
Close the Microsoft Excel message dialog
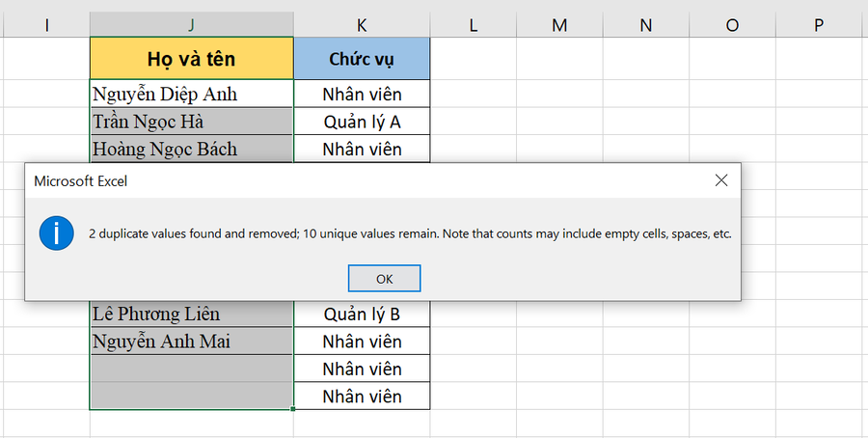pos(720,180)
